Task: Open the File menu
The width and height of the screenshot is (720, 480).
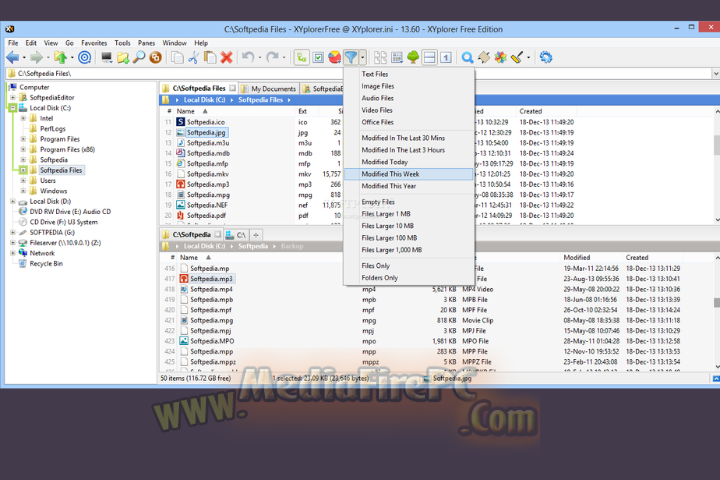Action: [x=13, y=43]
